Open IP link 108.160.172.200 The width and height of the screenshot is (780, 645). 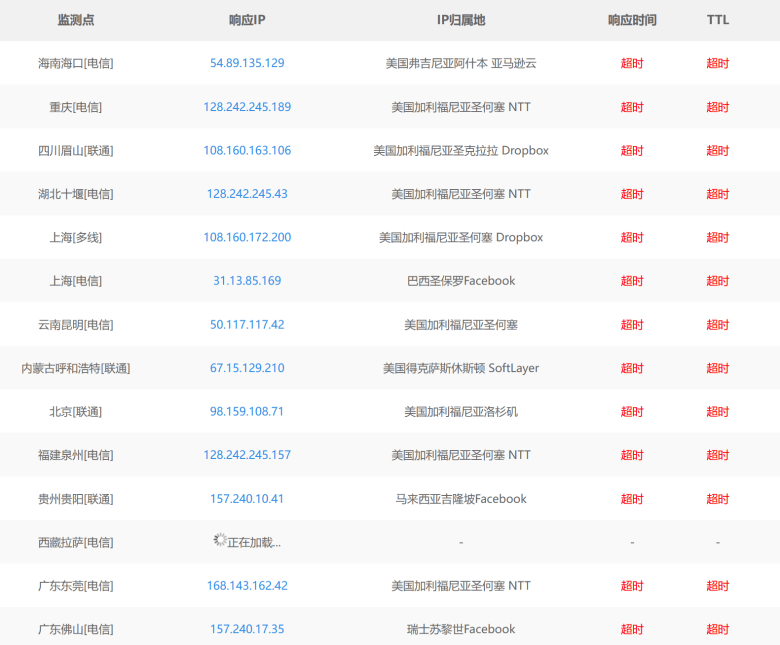click(247, 237)
